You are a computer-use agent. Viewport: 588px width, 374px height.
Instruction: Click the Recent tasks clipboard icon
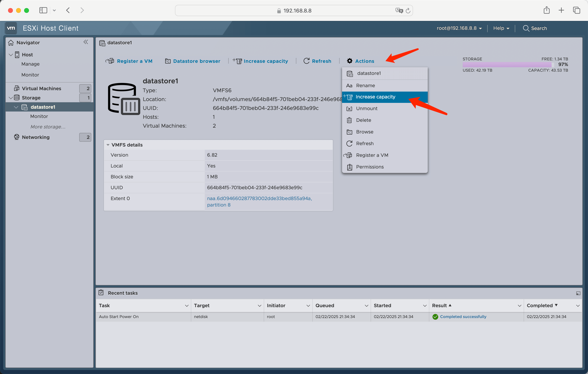tap(101, 292)
